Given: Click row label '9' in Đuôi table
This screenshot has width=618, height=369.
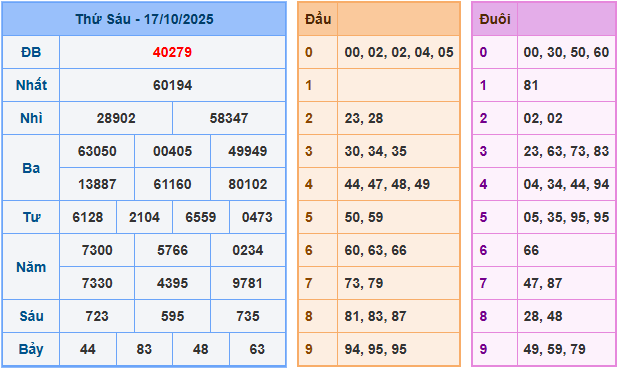Looking at the screenshot, I should click(483, 349).
